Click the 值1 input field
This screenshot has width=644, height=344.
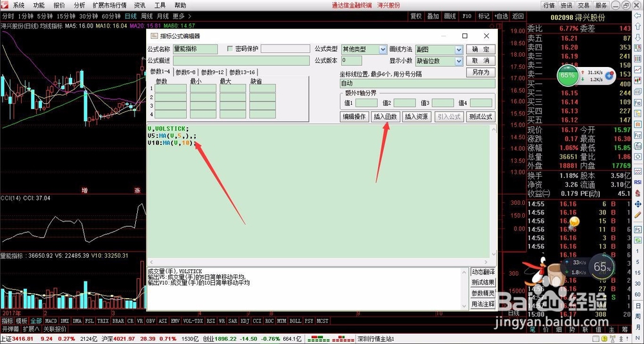pos(366,102)
